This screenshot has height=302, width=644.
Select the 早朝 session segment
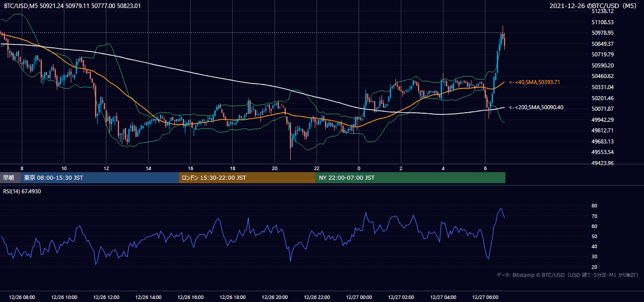(x=10, y=178)
